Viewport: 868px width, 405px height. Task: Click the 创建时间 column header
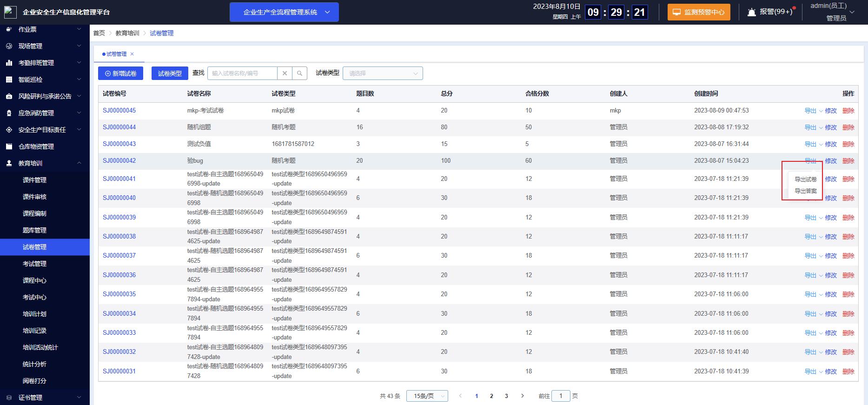pos(706,93)
